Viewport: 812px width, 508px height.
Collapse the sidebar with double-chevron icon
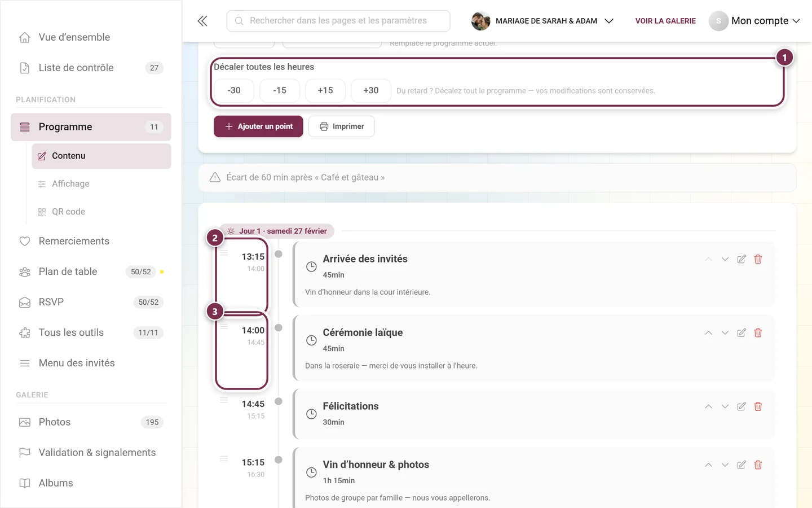[202, 21]
